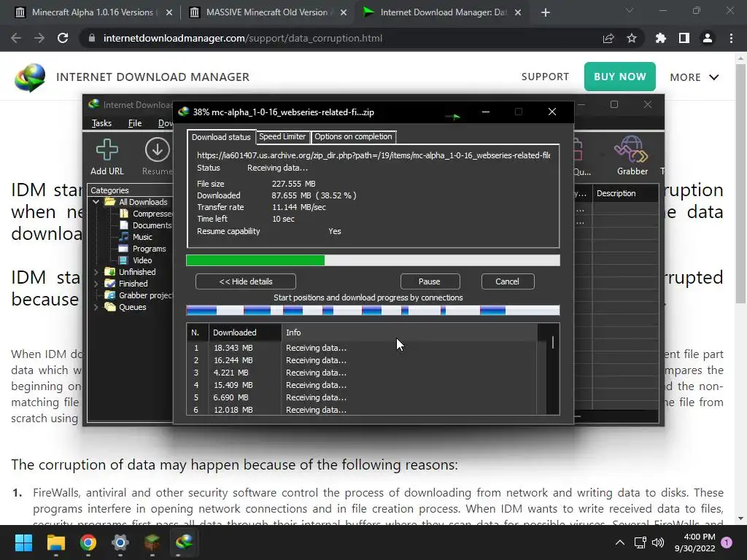Open Grabber projects in categories tree

tap(139, 295)
